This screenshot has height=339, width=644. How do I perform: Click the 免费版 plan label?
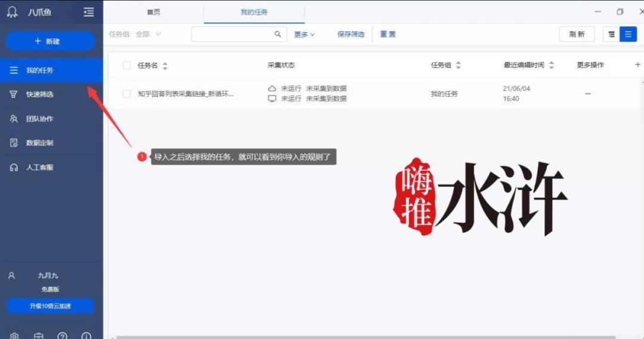[50, 289]
